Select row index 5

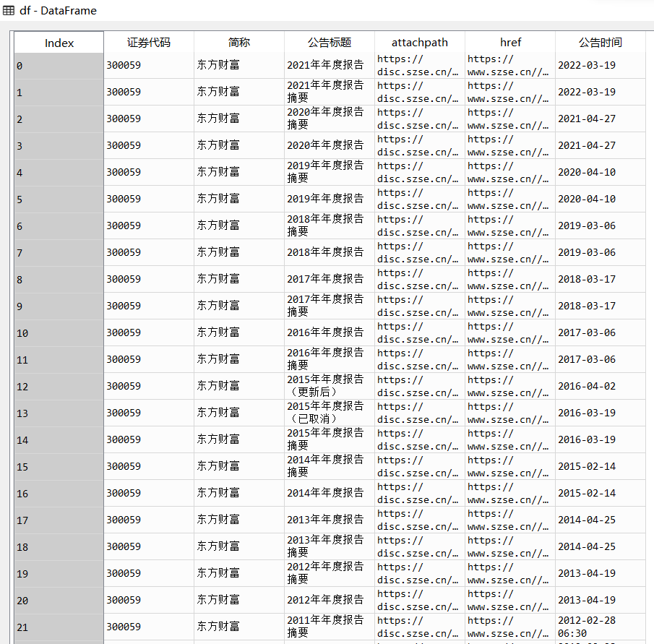59,199
